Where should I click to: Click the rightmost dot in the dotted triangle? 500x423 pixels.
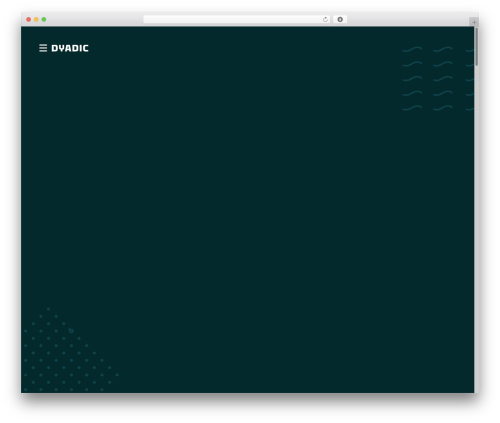(117, 375)
